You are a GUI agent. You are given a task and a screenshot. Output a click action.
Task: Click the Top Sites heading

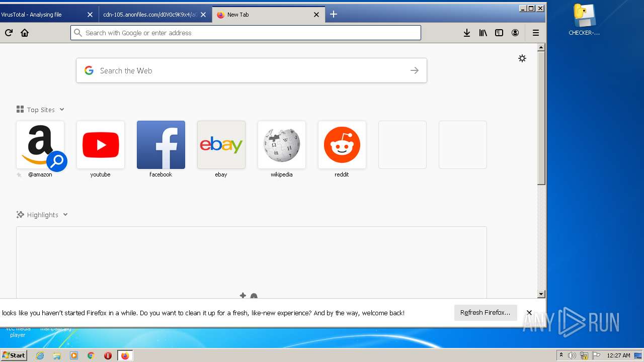(41, 110)
